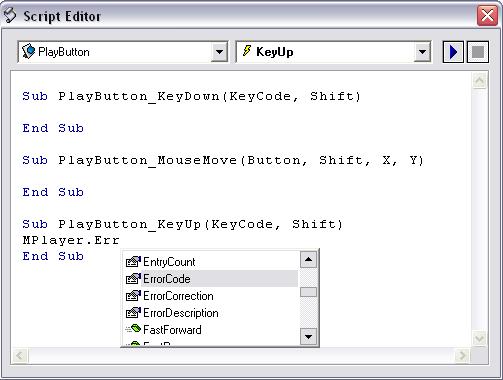Choose ErrorCorrection from the autocomplete list
This screenshot has width=503, height=380.
point(211,296)
